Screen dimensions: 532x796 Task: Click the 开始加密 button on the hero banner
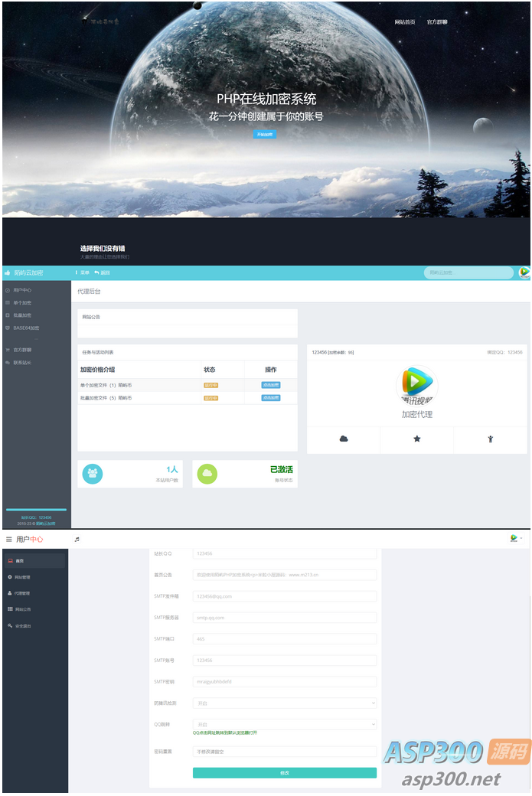tap(264, 134)
